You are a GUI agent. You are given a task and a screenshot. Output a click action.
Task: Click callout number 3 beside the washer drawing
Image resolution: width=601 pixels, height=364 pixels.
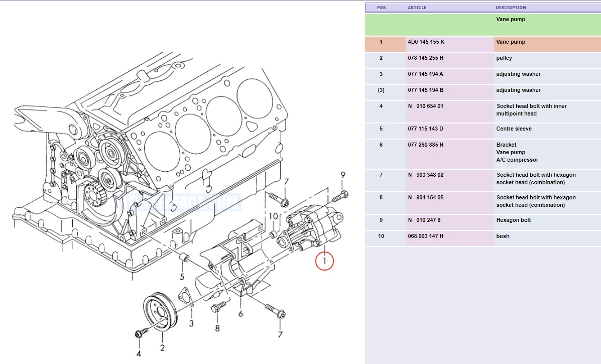point(192,322)
